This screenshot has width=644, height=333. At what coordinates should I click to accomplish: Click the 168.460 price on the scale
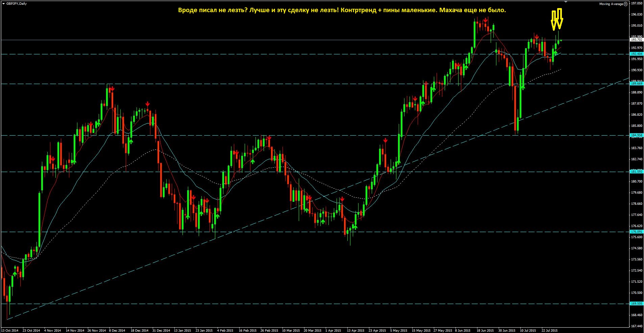[x=637, y=315]
